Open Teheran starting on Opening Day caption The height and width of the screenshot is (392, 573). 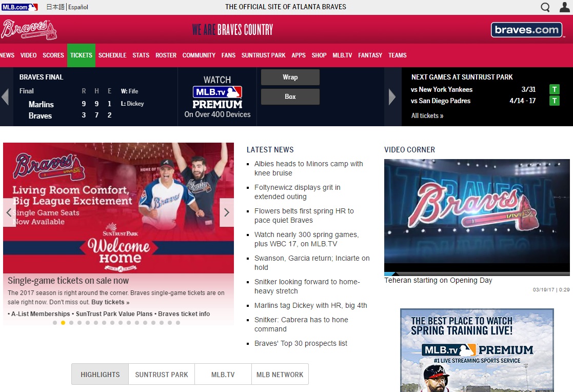pos(438,281)
